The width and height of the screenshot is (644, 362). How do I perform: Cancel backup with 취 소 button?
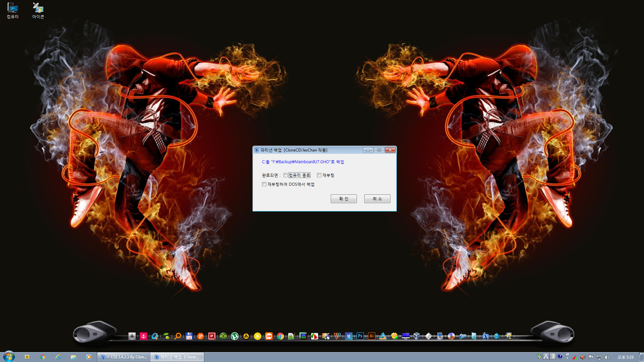[377, 199]
